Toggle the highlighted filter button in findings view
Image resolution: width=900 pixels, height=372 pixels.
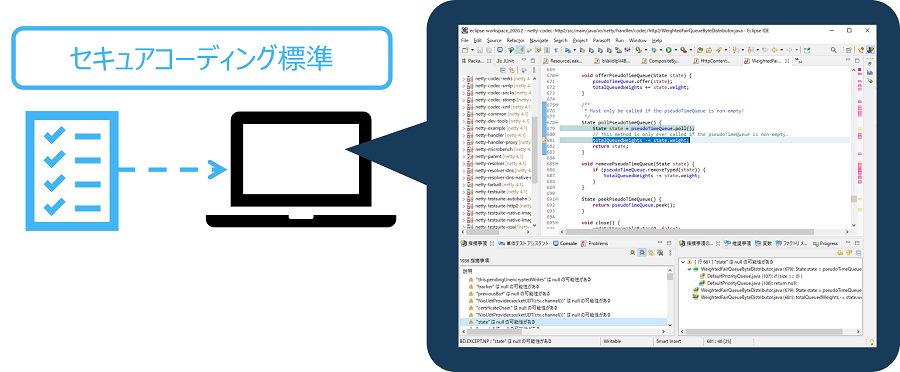point(642,252)
